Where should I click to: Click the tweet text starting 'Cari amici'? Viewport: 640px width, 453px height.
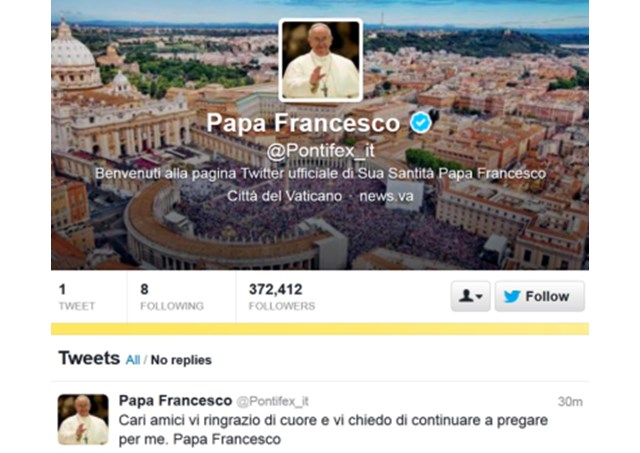pos(333,430)
